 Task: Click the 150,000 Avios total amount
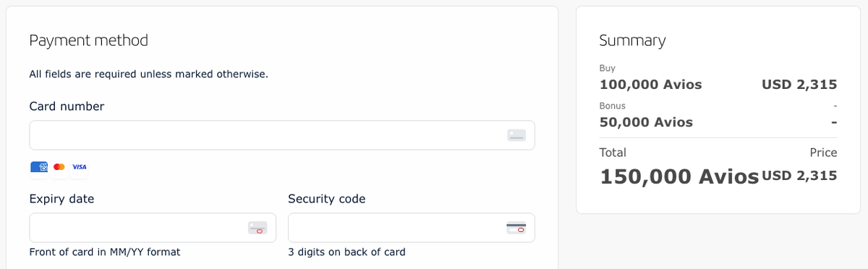tap(679, 176)
